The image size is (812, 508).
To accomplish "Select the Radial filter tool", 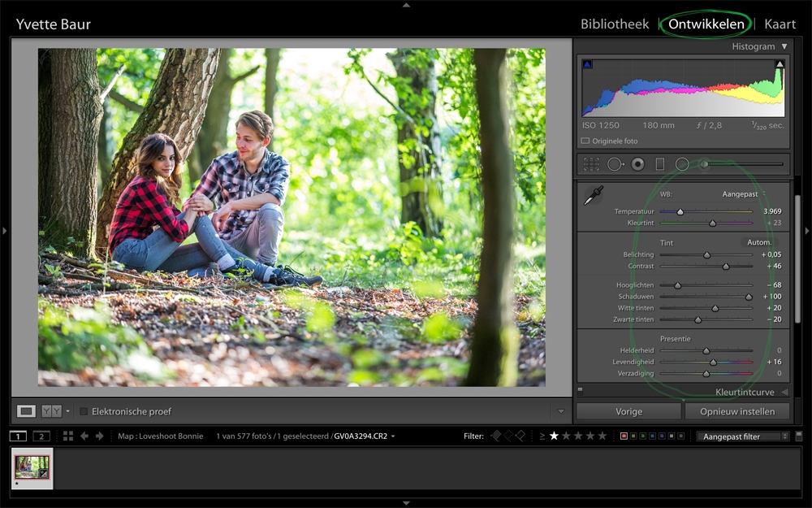I will point(680,163).
